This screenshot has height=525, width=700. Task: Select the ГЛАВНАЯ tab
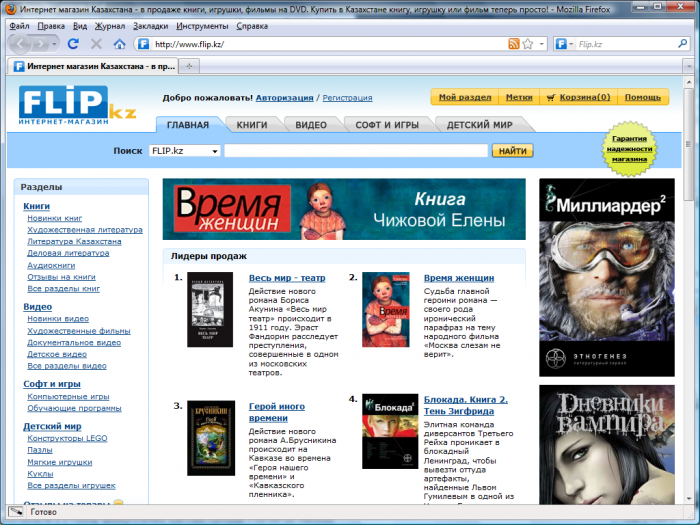coord(188,125)
